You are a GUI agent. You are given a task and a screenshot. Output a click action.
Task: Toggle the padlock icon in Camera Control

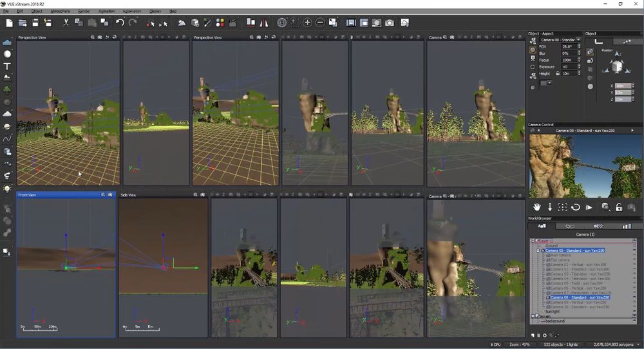pos(618,207)
